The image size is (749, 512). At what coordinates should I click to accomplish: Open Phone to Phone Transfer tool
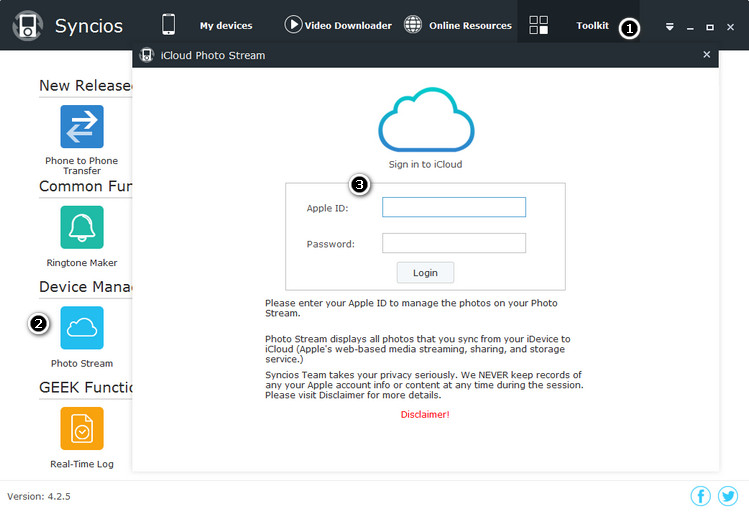tap(82, 127)
